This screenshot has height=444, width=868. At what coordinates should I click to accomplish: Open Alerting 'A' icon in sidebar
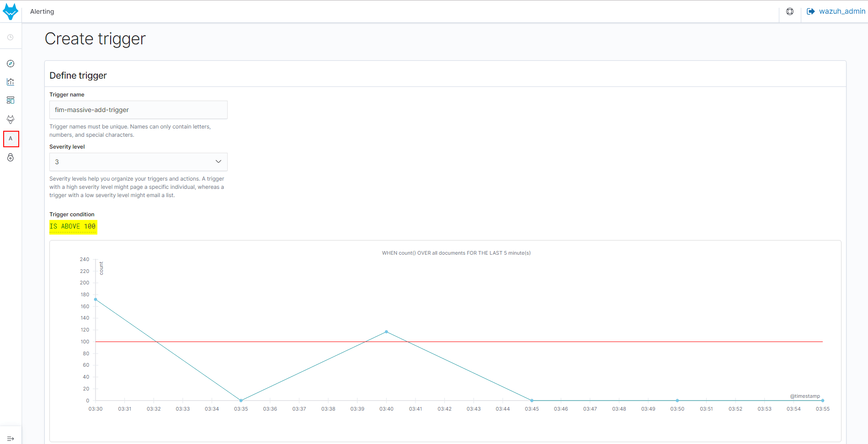point(11,139)
